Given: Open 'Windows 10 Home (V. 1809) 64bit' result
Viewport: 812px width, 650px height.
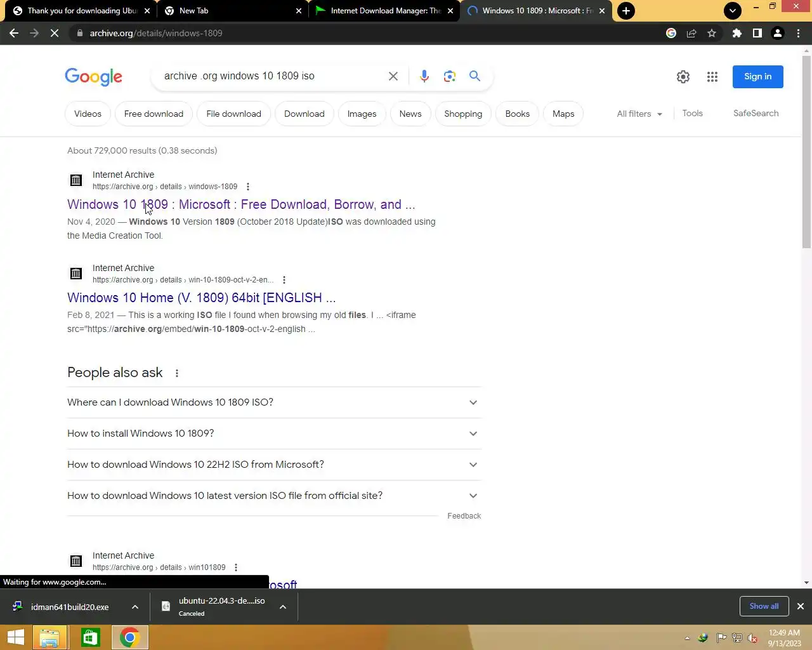Looking at the screenshot, I should pyautogui.click(x=201, y=298).
